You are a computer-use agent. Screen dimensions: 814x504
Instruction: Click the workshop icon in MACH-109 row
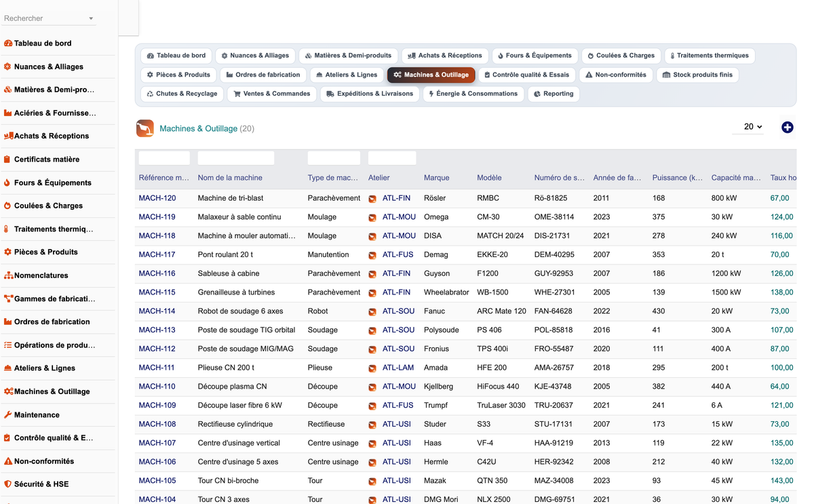(x=372, y=406)
